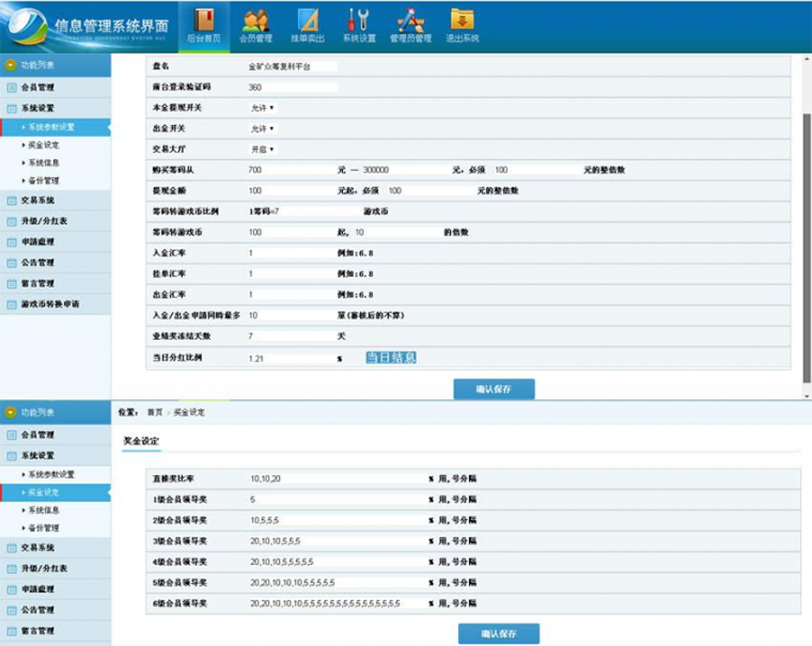The height and width of the screenshot is (646, 812).
Task: Click the 留言管理 icon in upper sidebar
Action: 12,283
